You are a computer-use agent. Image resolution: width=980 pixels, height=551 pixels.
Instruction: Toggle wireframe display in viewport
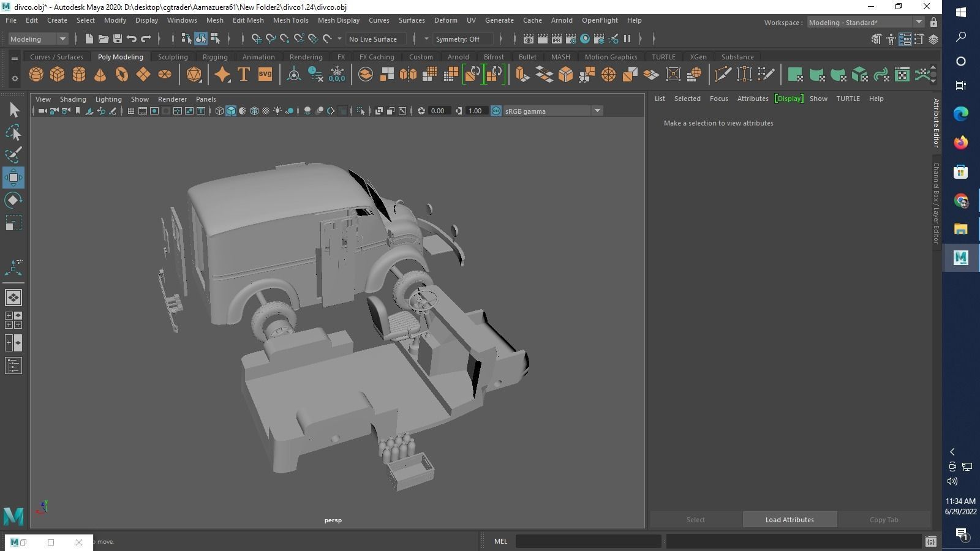(219, 111)
